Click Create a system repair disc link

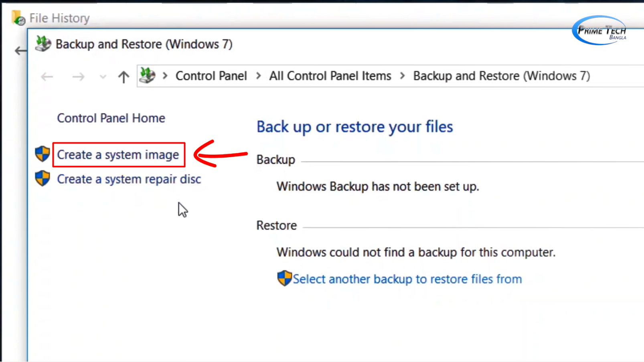coord(129,179)
